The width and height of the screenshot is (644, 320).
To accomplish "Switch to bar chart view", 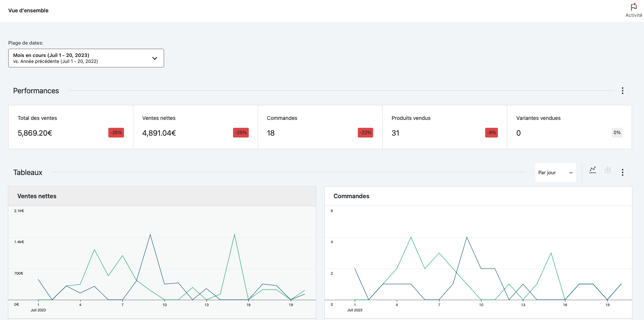I will 608,170.
